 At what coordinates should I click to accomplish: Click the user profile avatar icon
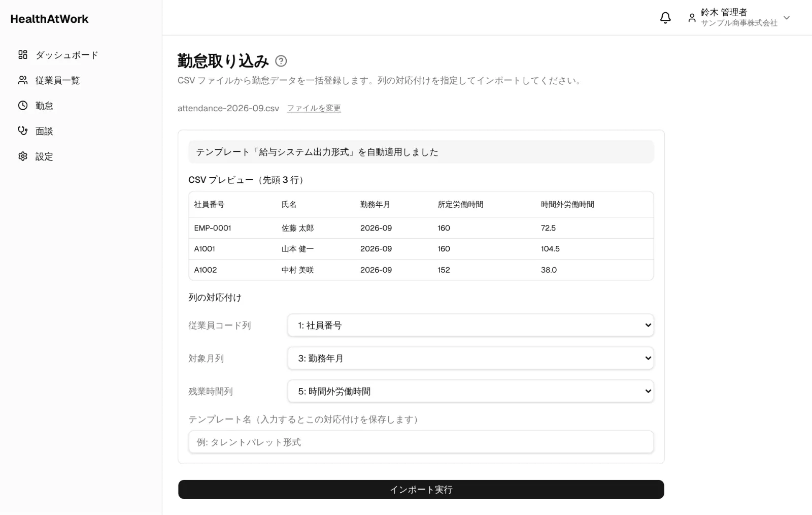(x=692, y=18)
